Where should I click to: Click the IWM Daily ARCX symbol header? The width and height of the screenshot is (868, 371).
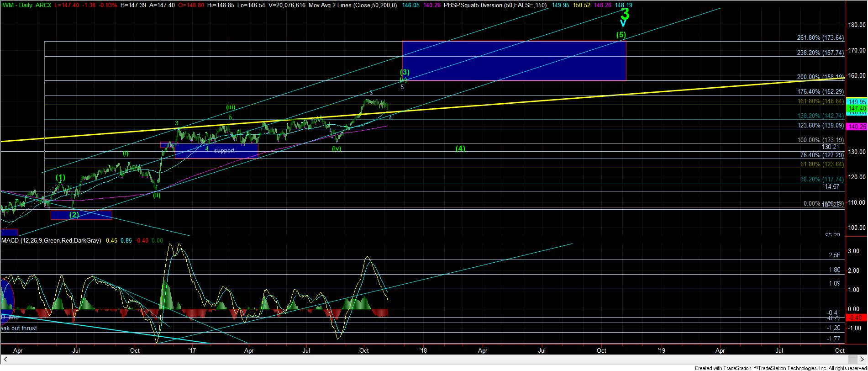pyautogui.click(x=21, y=5)
